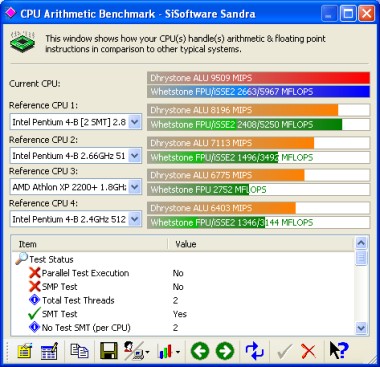This screenshot has width=380, height=367.
Task: Click the list scrollbar thumb
Action: tap(361, 258)
